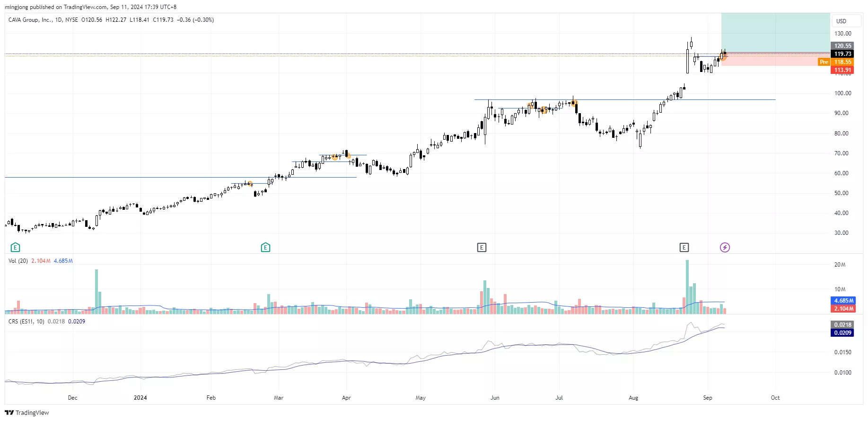Select the teal long-position profit zone

pos(776,33)
